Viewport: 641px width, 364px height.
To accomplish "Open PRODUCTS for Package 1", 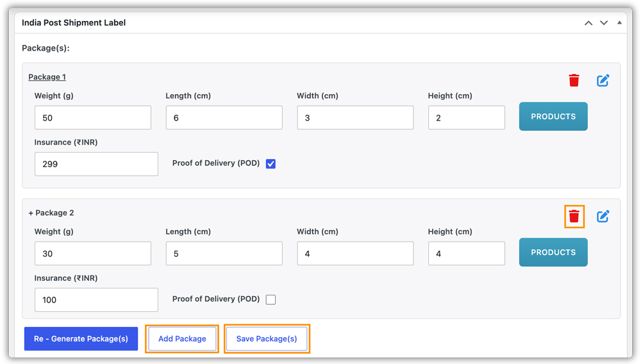I will tap(553, 117).
